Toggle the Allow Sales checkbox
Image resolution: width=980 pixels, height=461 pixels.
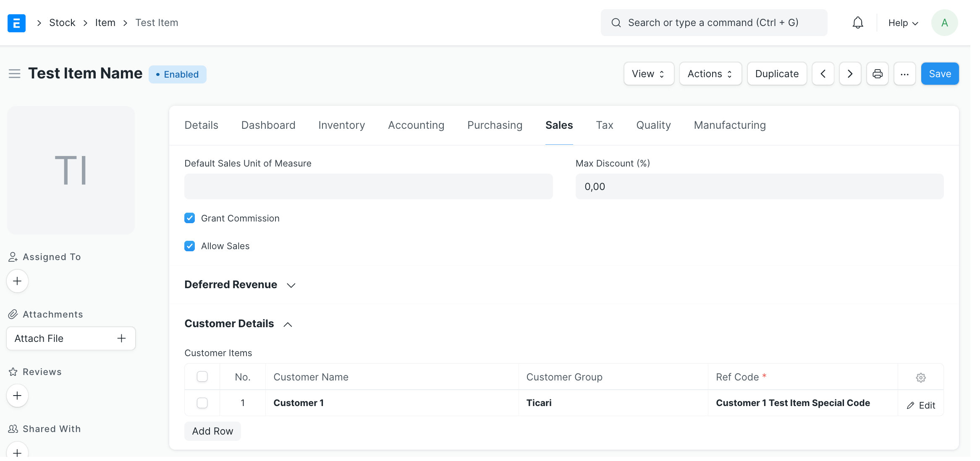[x=190, y=246]
